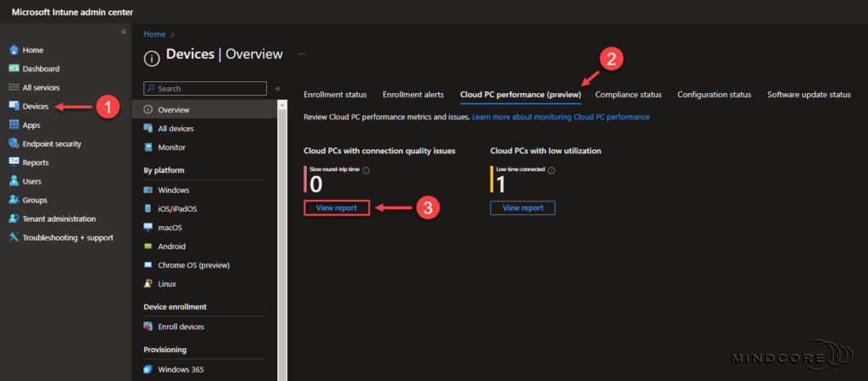Click the 'Cloud PCs with connection quality issues' heading
Image resolution: width=868 pixels, height=381 pixels.
[379, 151]
